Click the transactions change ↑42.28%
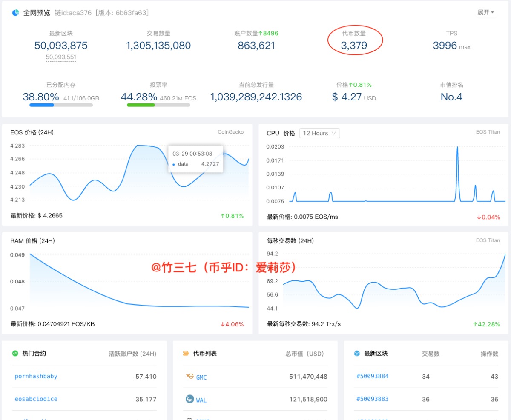The height and width of the screenshot is (420, 511). click(x=486, y=324)
